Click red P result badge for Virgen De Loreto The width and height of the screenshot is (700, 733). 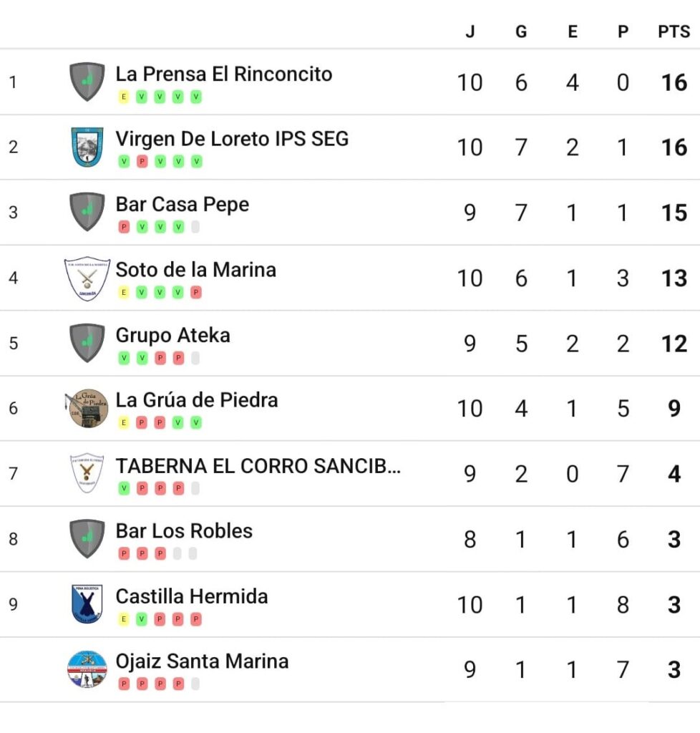point(142,162)
